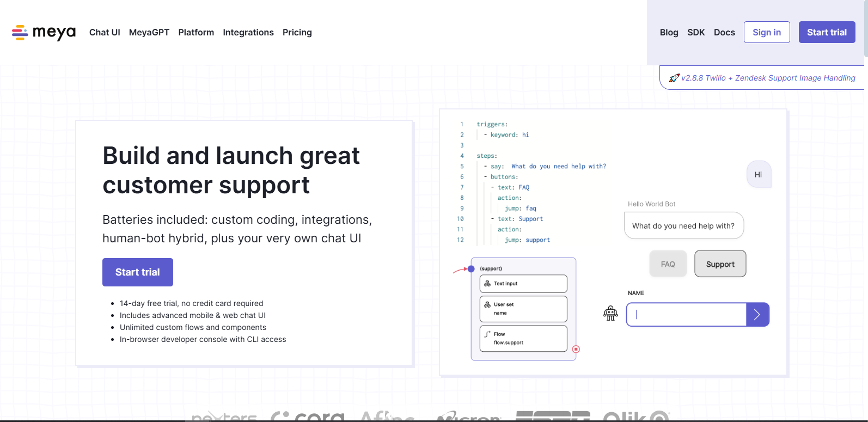Click the Flow node icon
Viewport: 868px width, 422px height.
pos(487,334)
